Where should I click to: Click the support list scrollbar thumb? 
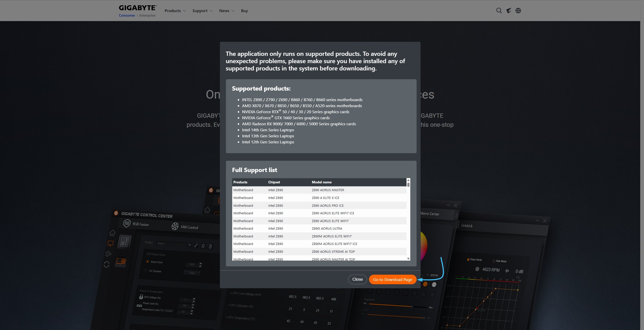coord(408,185)
